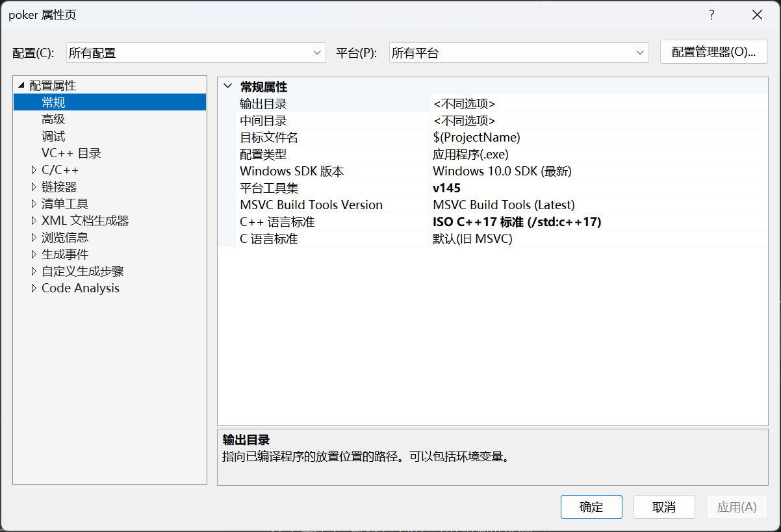Expand the 自定义生成步骤 node
Image resolution: width=781 pixels, height=532 pixels.
[x=34, y=271]
